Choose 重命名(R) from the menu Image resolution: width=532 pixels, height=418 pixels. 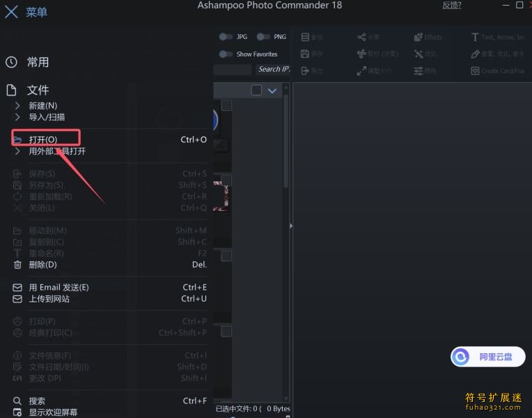click(x=109, y=254)
